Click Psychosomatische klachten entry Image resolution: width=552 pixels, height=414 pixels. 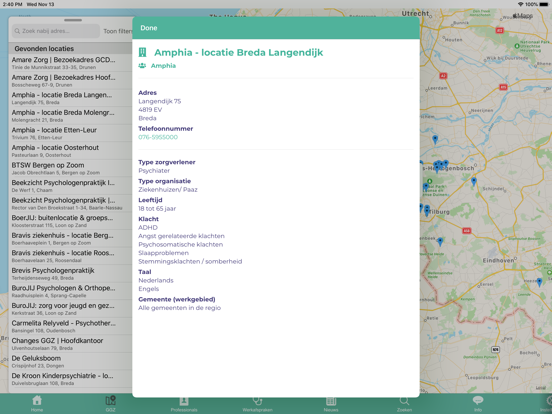tap(181, 245)
